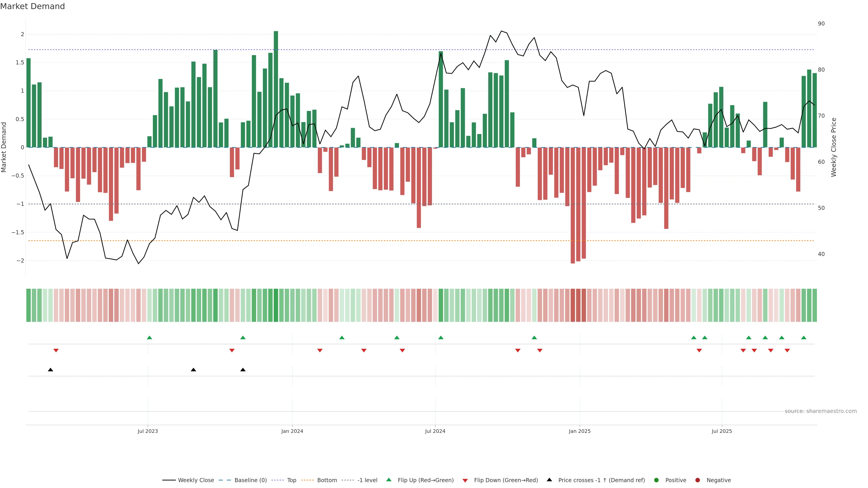Click the black Price crosses -1 legend triangle

[x=549, y=480]
